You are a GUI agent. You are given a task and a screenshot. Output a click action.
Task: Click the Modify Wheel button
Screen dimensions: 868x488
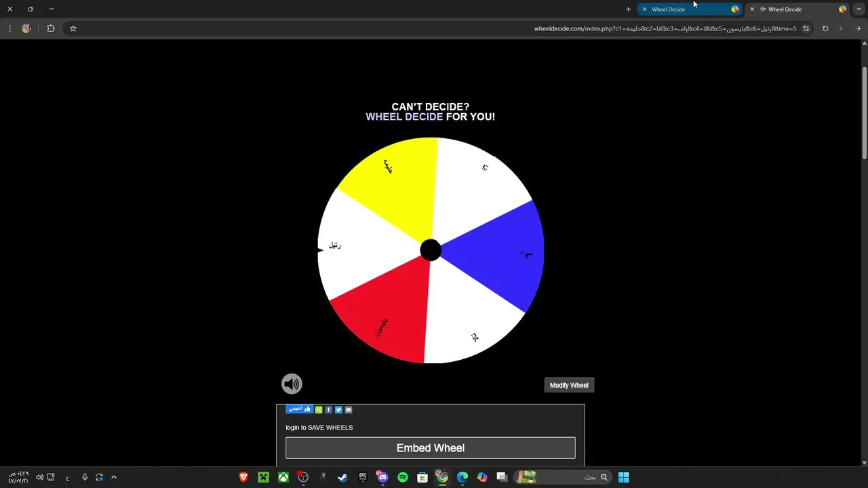point(569,385)
